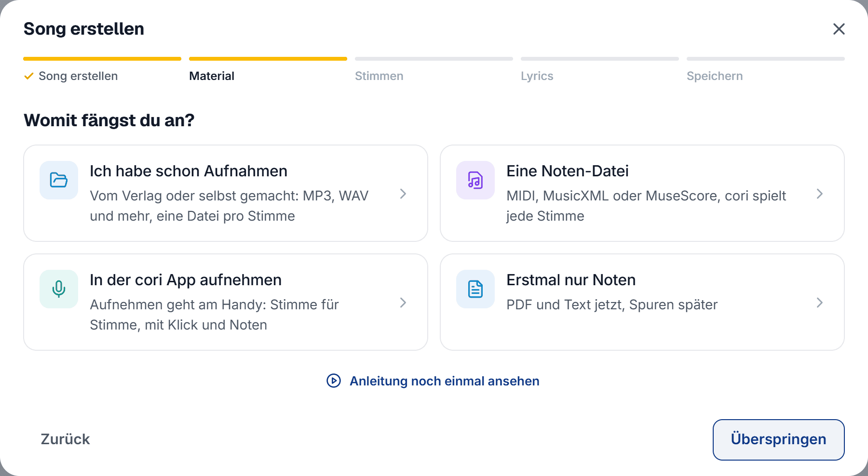
Task: Click the grey progress bar above Stimmen
Action: coord(434,59)
